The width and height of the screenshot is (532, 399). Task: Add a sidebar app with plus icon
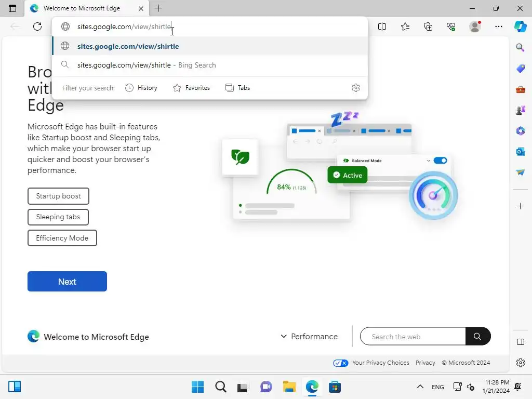pyautogui.click(x=520, y=206)
